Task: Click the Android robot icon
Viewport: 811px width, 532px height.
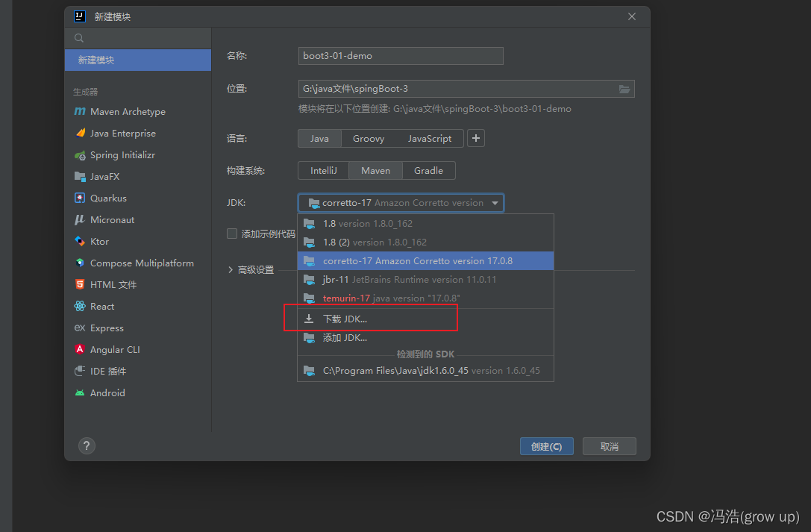Action: coord(80,393)
